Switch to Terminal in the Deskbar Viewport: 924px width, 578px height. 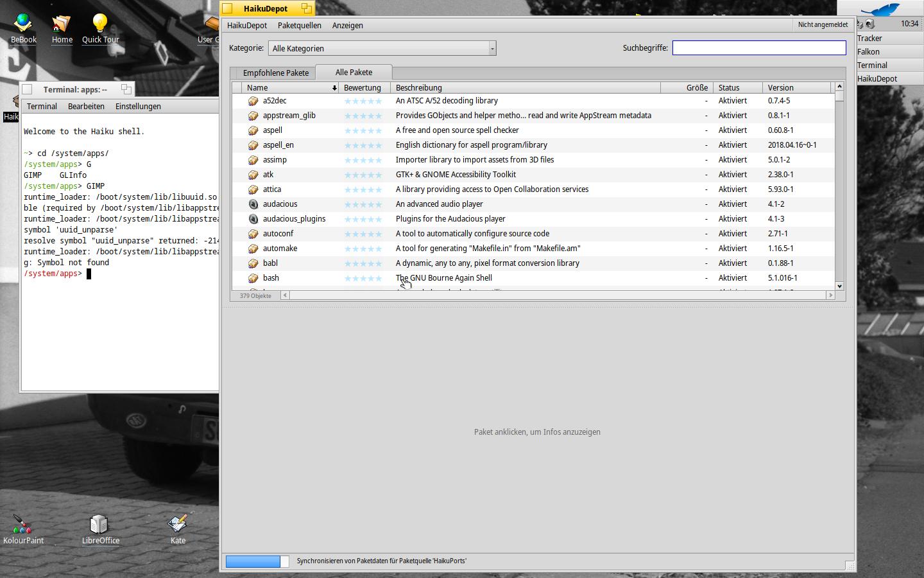[889, 66]
